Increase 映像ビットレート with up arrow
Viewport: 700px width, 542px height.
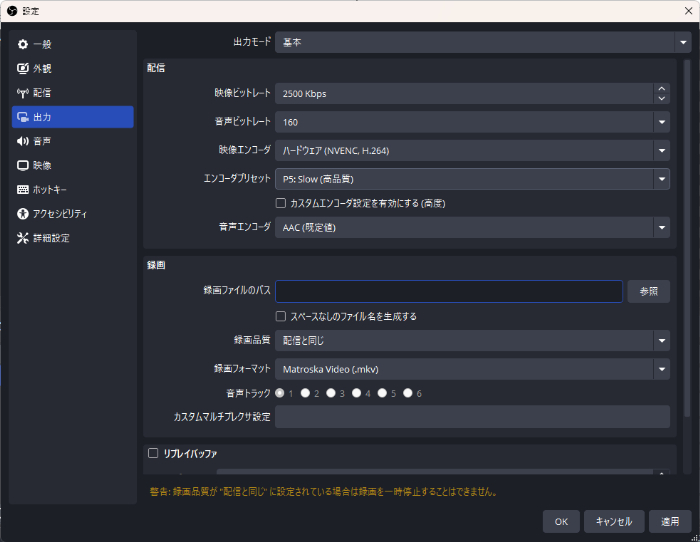[x=661, y=88]
